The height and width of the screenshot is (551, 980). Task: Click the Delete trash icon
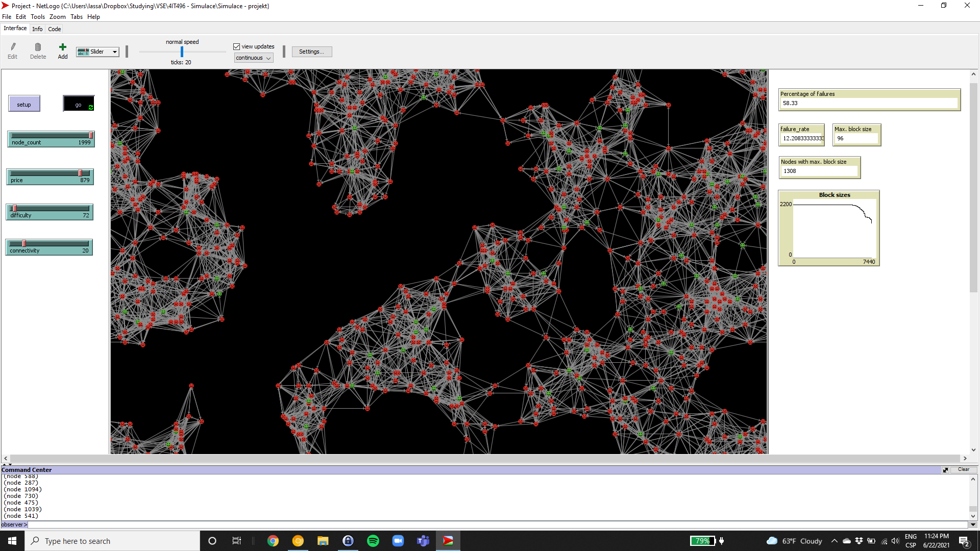[x=38, y=47]
